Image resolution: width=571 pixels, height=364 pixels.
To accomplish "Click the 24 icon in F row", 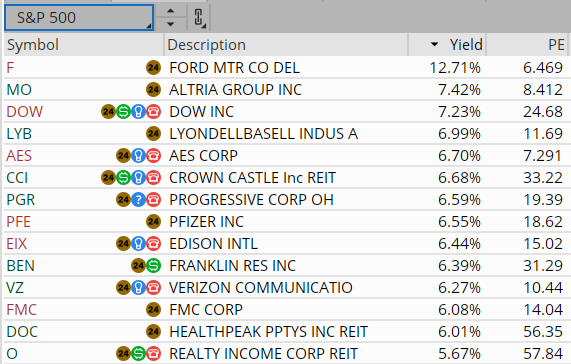I will 153,68.
